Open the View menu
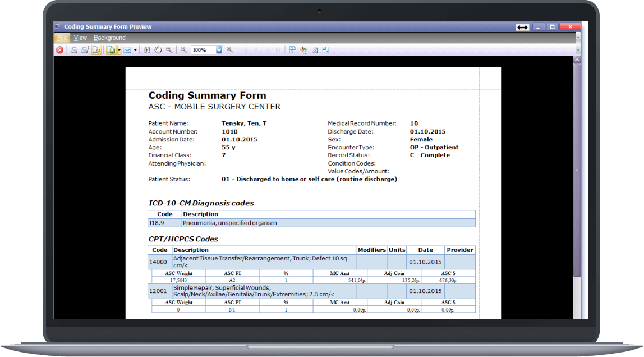The width and height of the screenshot is (644, 357). pyautogui.click(x=80, y=38)
